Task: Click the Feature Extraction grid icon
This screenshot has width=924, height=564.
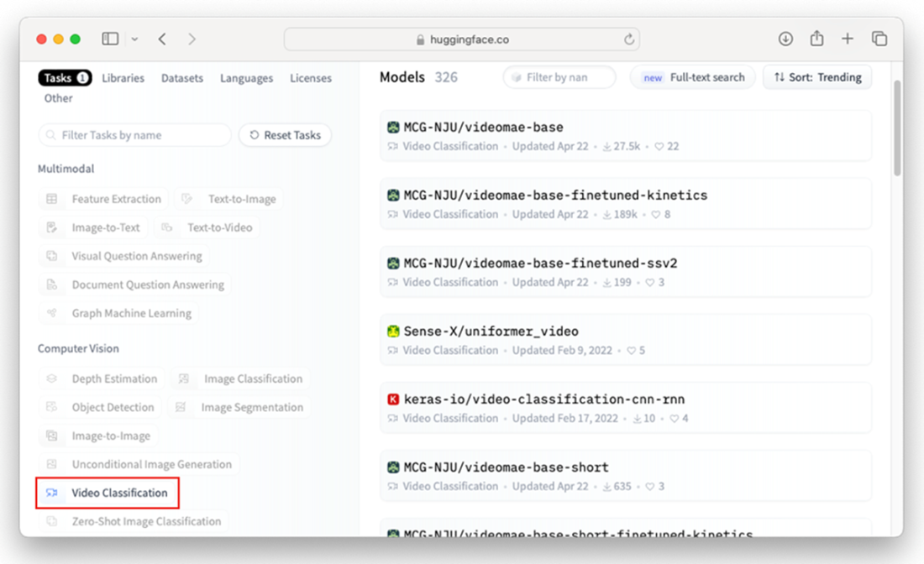Action: (x=52, y=199)
